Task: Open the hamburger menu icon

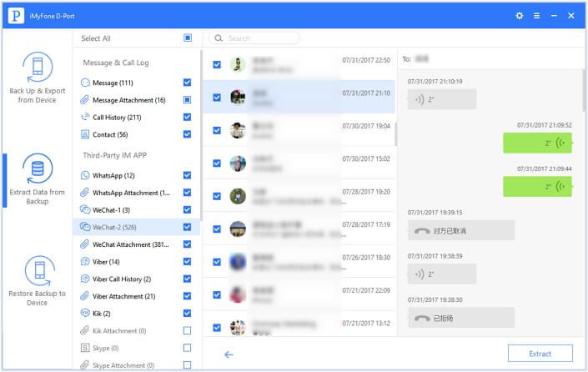Action: pyautogui.click(x=536, y=16)
